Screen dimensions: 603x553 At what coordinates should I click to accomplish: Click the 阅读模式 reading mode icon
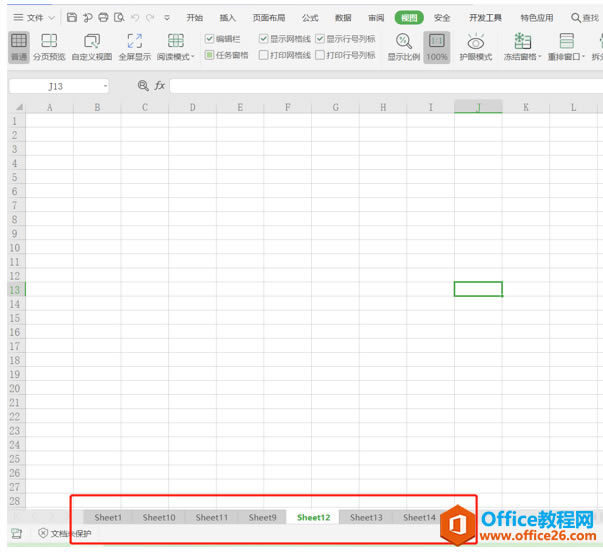pos(176,41)
